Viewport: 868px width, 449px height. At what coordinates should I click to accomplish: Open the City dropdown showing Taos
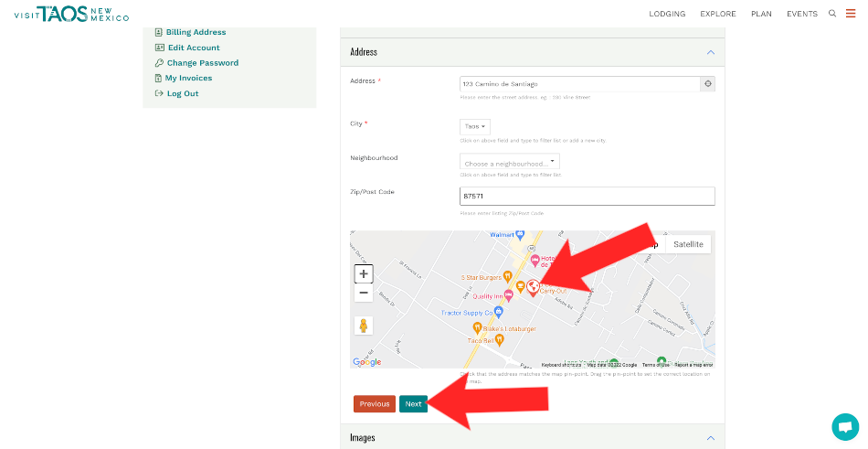click(474, 126)
